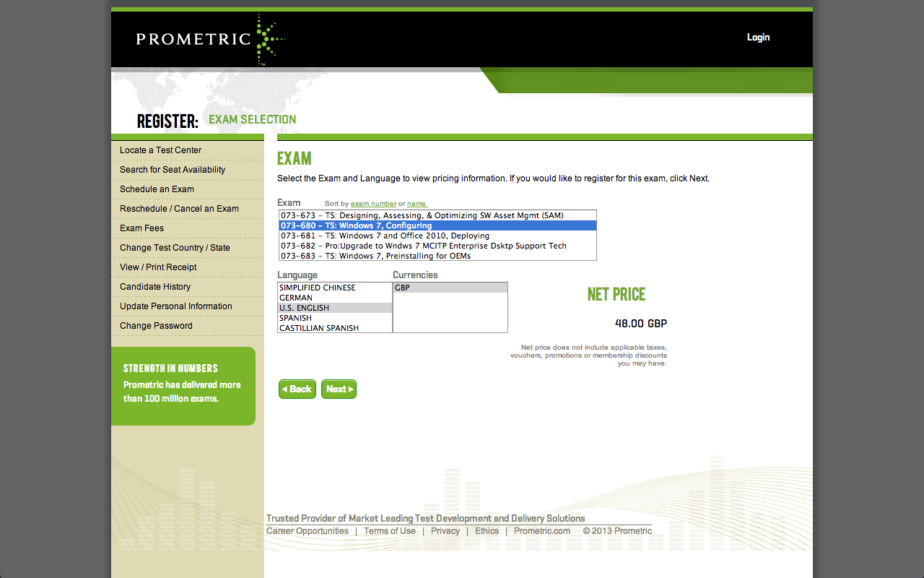This screenshot has height=578, width=924.
Task: Sort exams by name
Action: [417, 204]
